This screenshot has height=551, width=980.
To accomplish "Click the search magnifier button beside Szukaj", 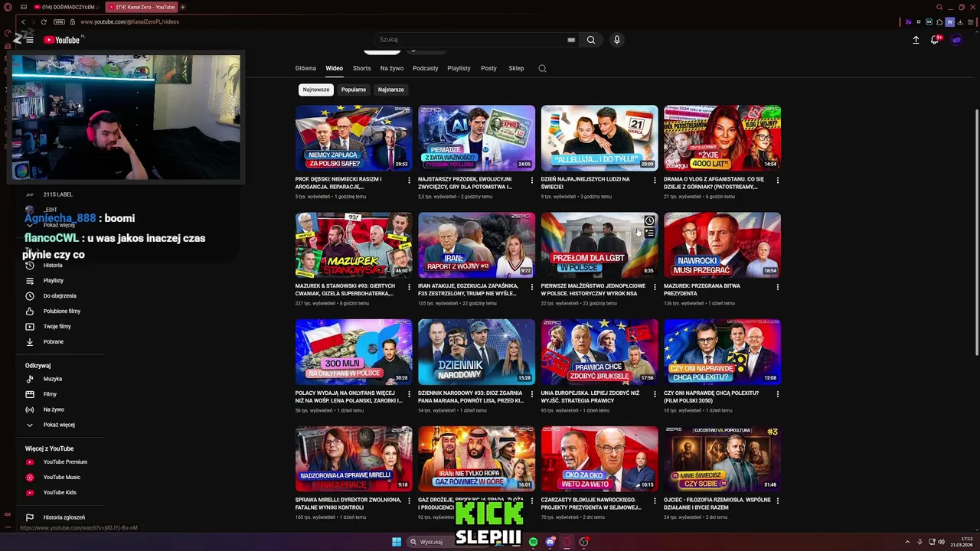I will coord(591,40).
